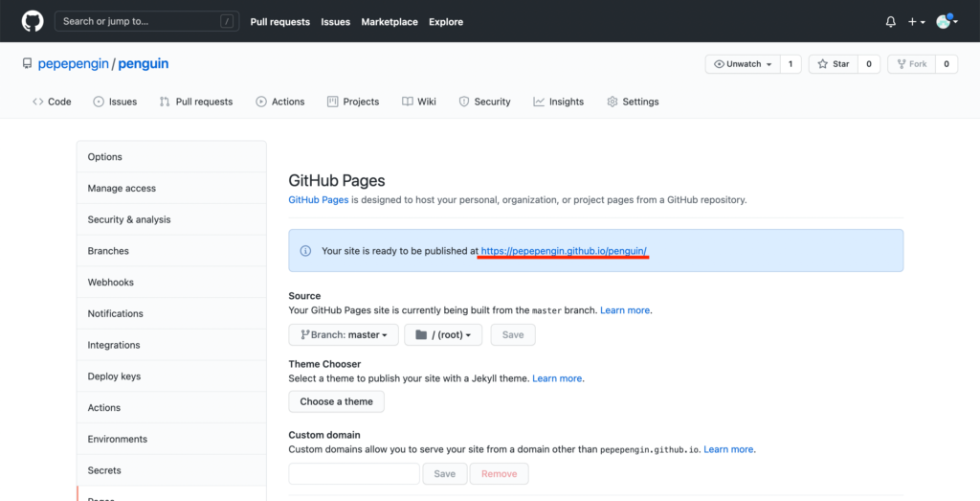Click Save button beside folder dropdown
Viewport: 980px width, 501px height.
pyautogui.click(x=513, y=334)
